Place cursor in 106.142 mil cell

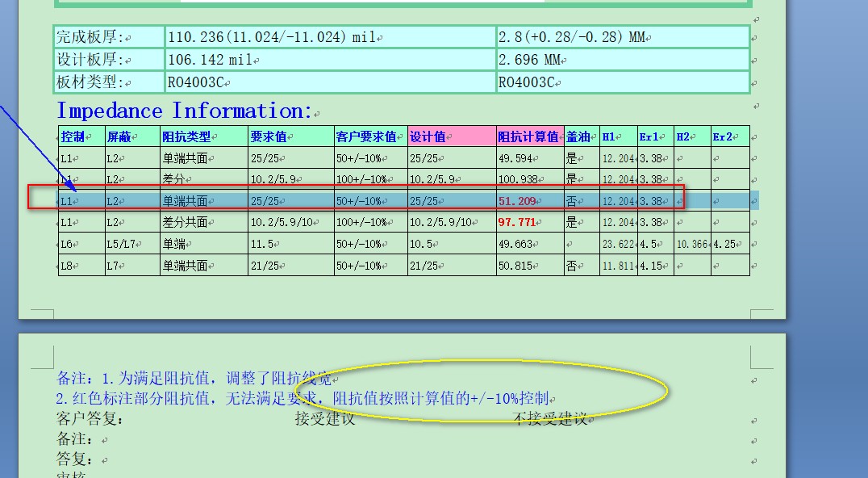[330, 59]
